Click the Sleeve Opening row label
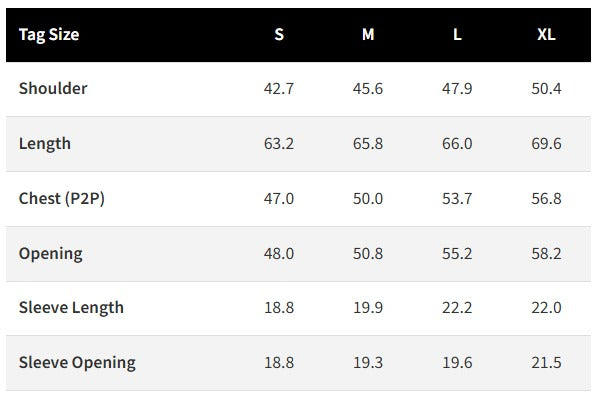Image resolution: width=599 pixels, height=405 pixels. pyautogui.click(x=77, y=363)
